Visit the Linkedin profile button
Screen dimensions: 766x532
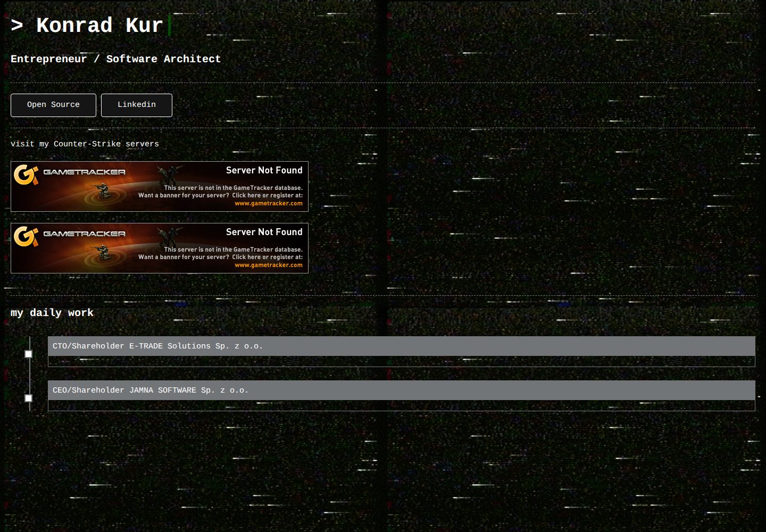pyautogui.click(x=137, y=105)
